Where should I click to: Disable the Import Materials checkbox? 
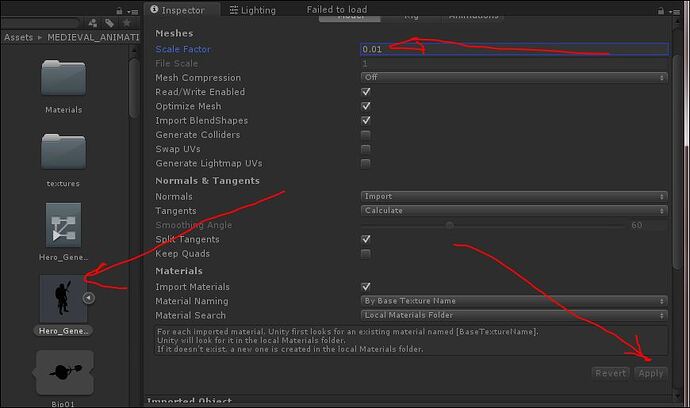(366, 287)
